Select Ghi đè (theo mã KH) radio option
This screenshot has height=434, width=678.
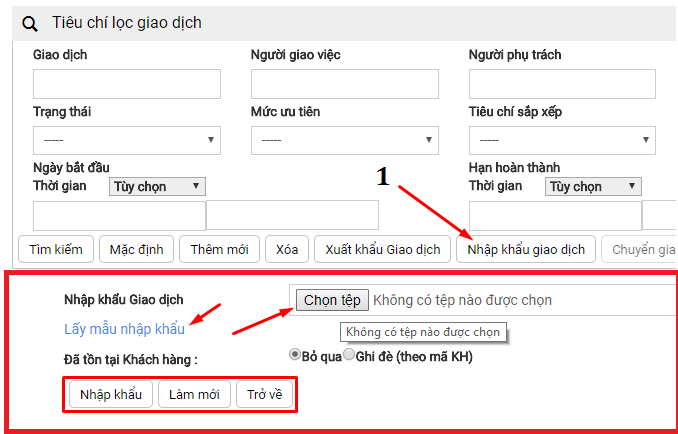point(349,355)
